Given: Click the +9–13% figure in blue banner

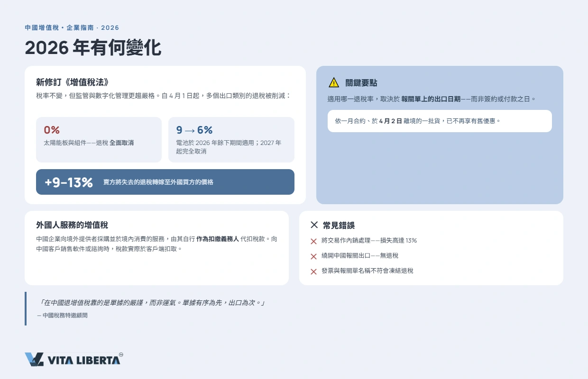Looking at the screenshot, I should click(x=69, y=182).
